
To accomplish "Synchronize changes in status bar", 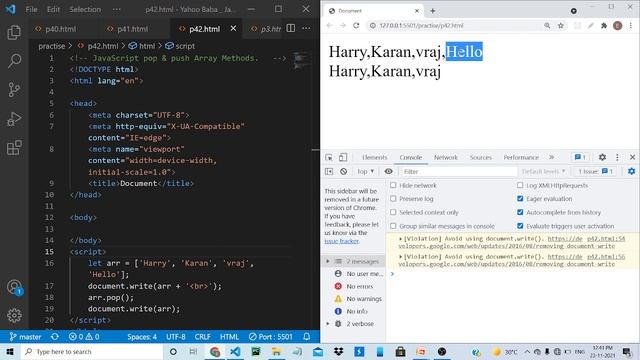I will (x=55, y=337).
